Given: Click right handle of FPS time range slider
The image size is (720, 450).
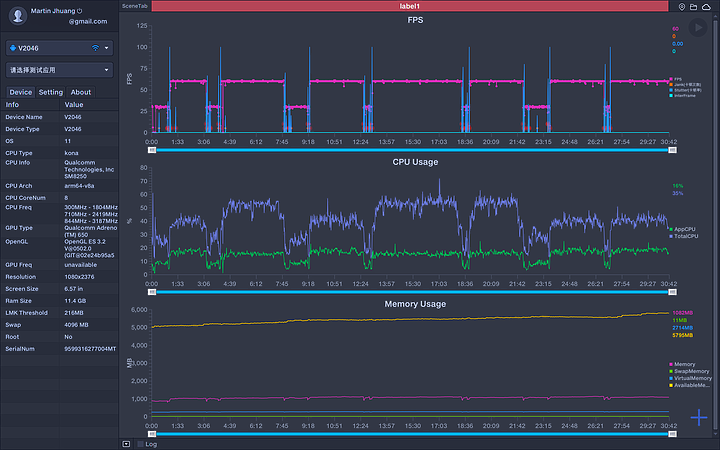Looking at the screenshot, I should point(673,150).
